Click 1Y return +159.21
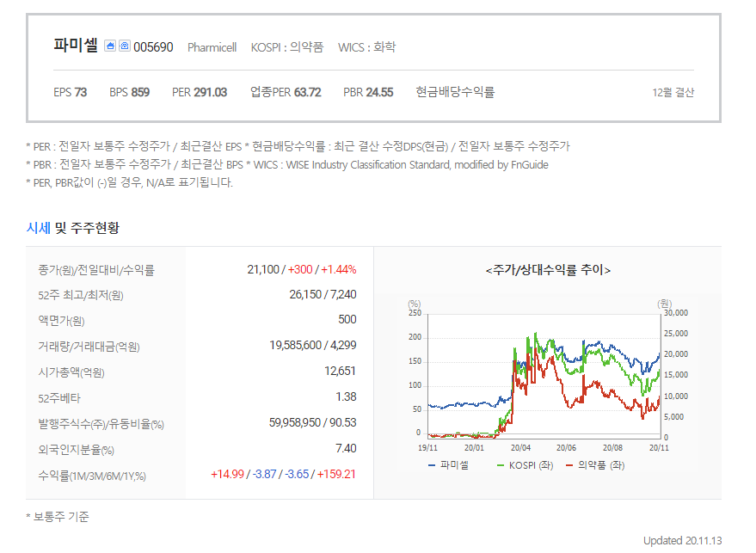This screenshot has width=756, height=553. click(x=336, y=475)
